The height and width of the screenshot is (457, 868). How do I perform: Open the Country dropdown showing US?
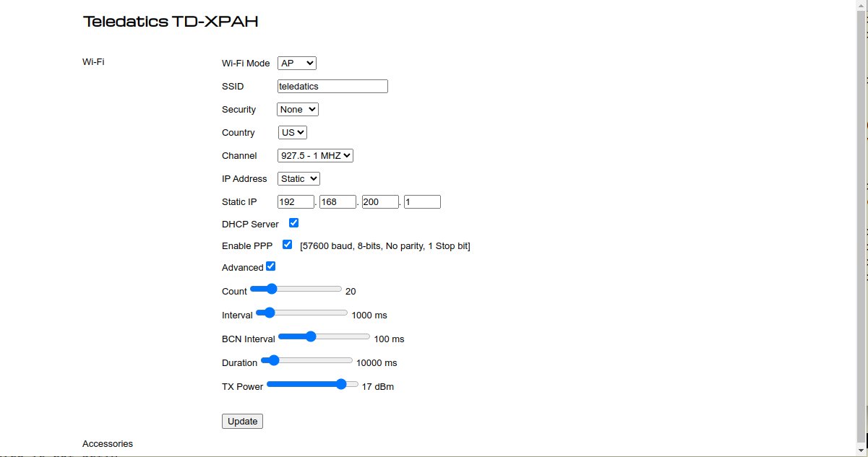(x=293, y=133)
